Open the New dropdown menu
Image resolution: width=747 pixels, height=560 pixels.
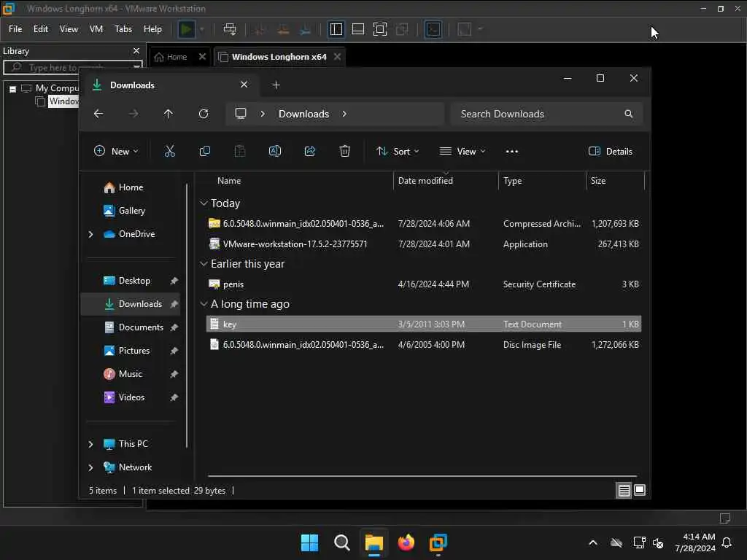pos(116,152)
